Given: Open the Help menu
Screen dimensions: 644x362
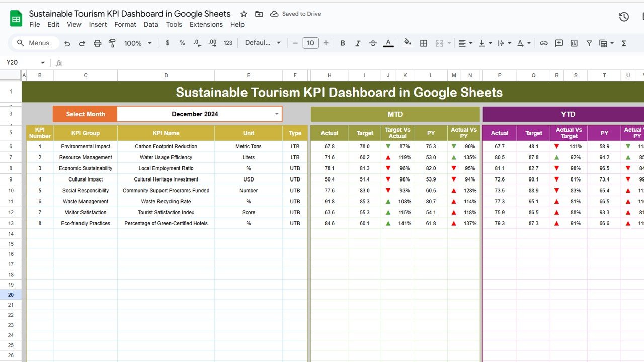Looking at the screenshot, I should [x=237, y=24].
